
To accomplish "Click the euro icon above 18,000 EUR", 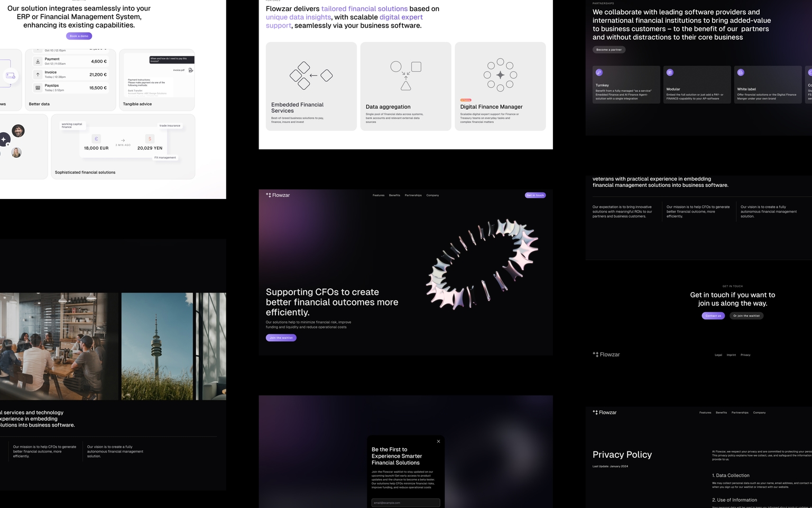I will [96, 139].
